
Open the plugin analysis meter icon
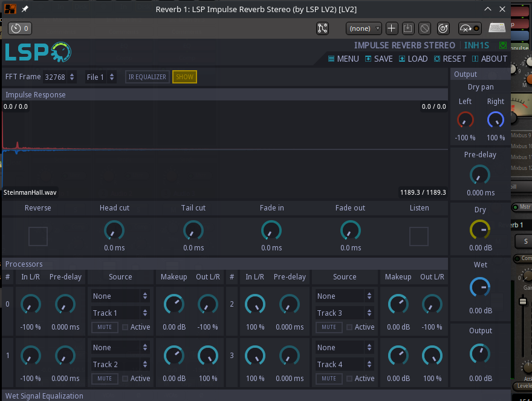[x=470, y=28]
